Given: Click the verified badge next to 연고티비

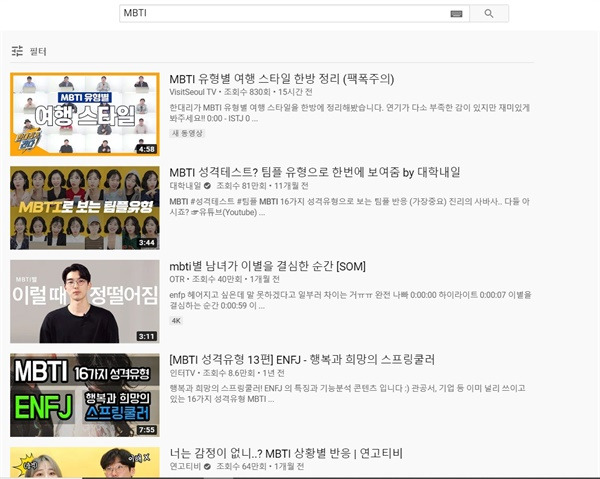Looking at the screenshot, I should coord(207,466).
